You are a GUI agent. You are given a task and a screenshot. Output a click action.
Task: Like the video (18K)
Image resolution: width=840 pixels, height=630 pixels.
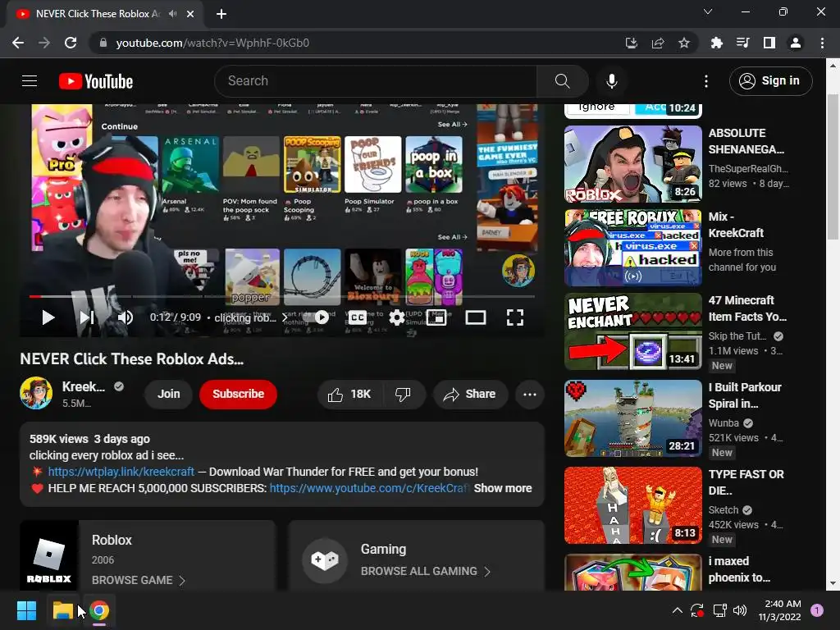click(349, 395)
